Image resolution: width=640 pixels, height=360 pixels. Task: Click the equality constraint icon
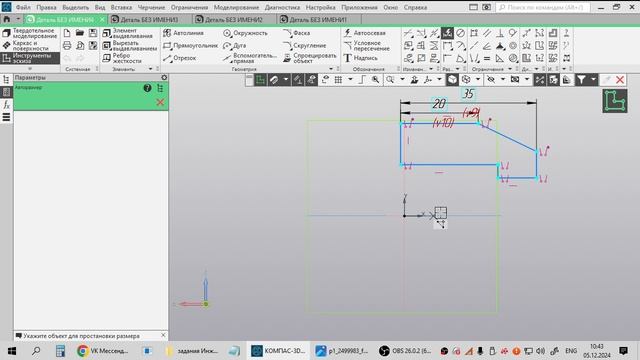[x=487, y=58]
